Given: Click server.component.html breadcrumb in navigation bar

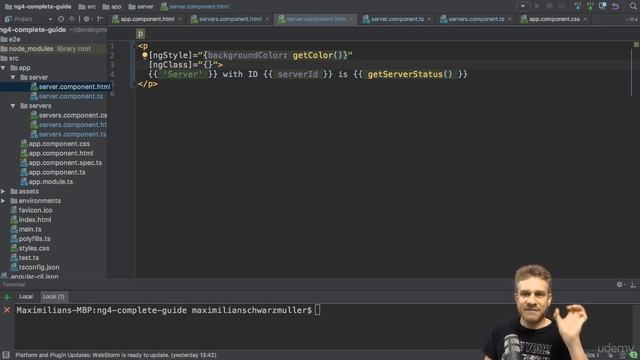Looking at the screenshot, I should click(195, 6).
